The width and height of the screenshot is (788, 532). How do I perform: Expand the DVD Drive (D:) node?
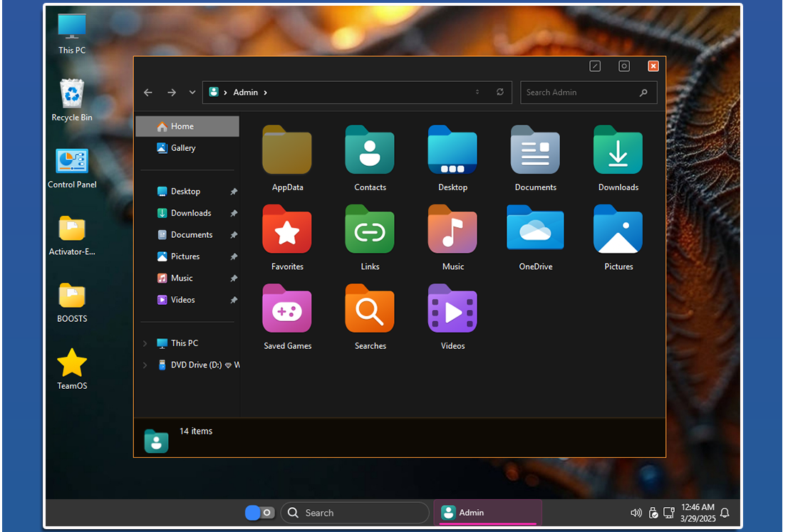(145, 365)
